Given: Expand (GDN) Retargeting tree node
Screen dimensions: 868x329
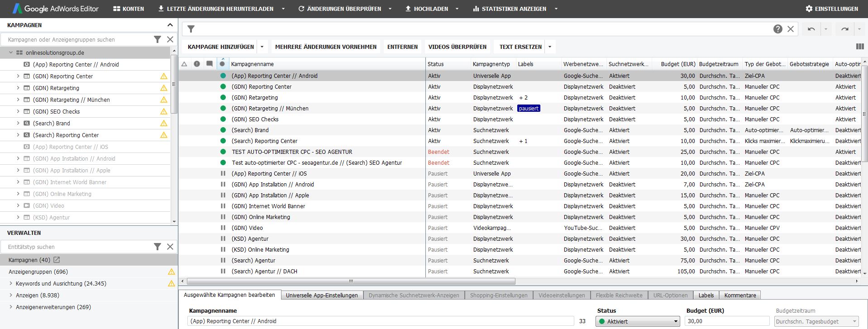Looking at the screenshot, I should [x=18, y=88].
